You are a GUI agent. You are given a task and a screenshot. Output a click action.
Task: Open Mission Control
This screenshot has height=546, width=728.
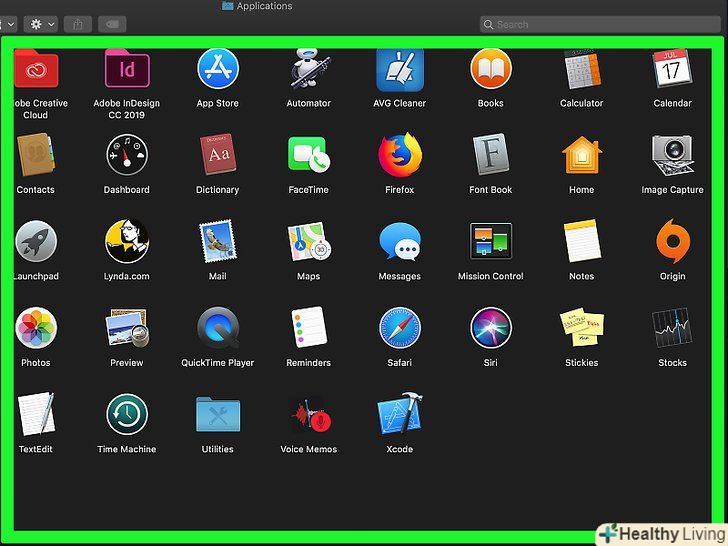point(491,241)
